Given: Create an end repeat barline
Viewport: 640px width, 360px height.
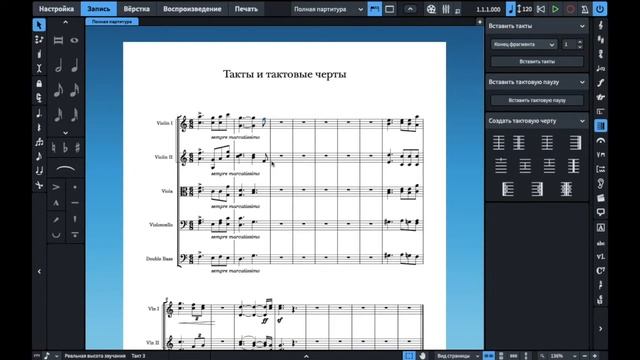Looking at the screenshot, I should coord(537,189).
